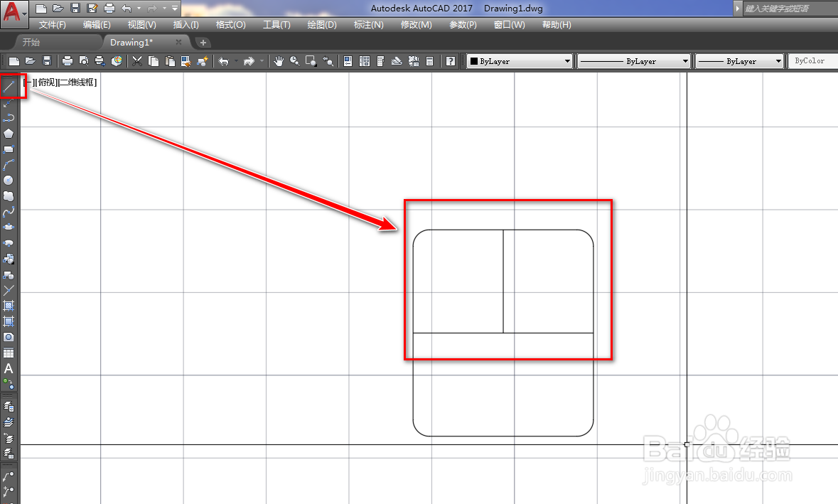Select the Hatch tool

click(9, 306)
